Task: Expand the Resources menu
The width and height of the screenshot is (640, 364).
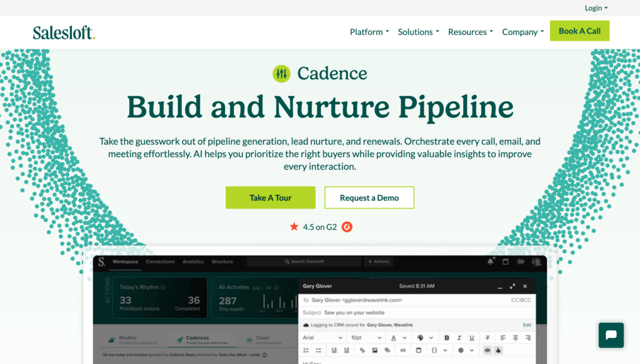Action: click(470, 32)
